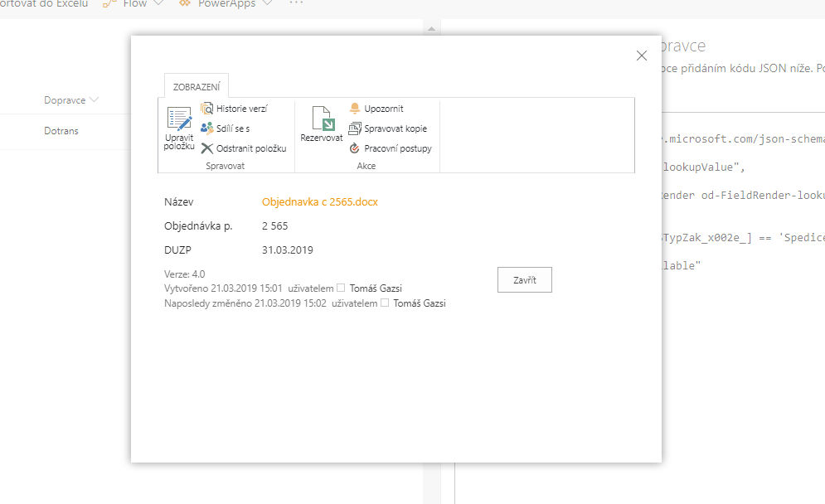The image size is (825, 504).
Task: Toggle presence box beside Naposledy změněno Tomáš Gazsi
Action: (x=385, y=303)
